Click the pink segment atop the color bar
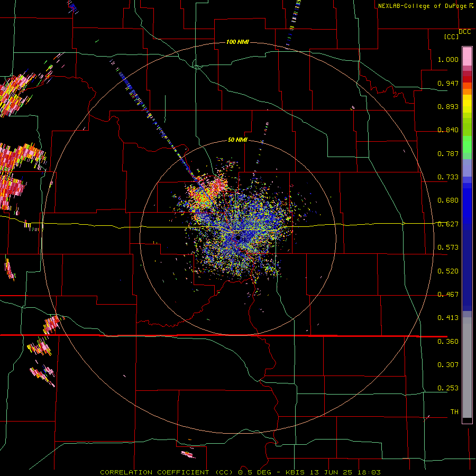The image size is (476, 476). point(467,57)
